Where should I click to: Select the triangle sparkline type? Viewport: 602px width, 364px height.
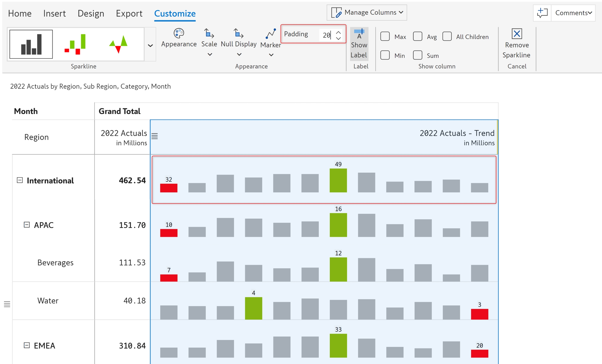coord(118,44)
